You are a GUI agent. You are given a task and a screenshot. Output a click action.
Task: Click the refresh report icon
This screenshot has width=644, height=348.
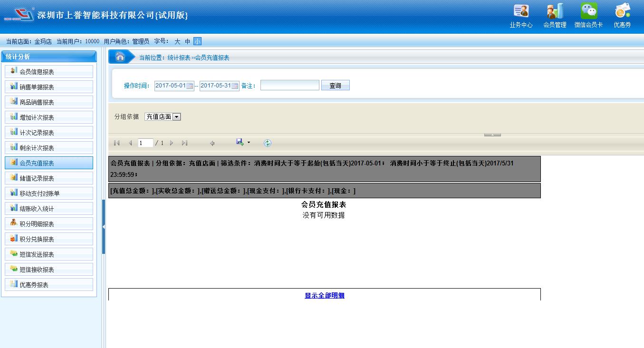pyautogui.click(x=268, y=143)
